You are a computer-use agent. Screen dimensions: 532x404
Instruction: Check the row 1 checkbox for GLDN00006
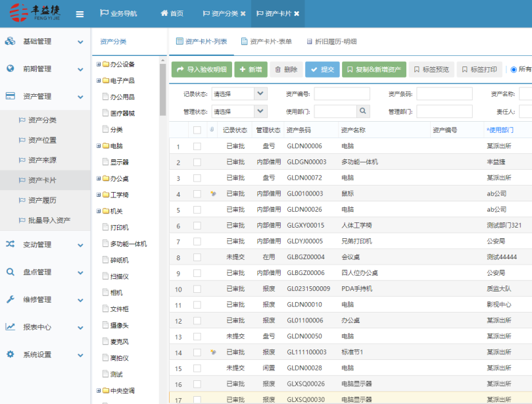(x=197, y=146)
